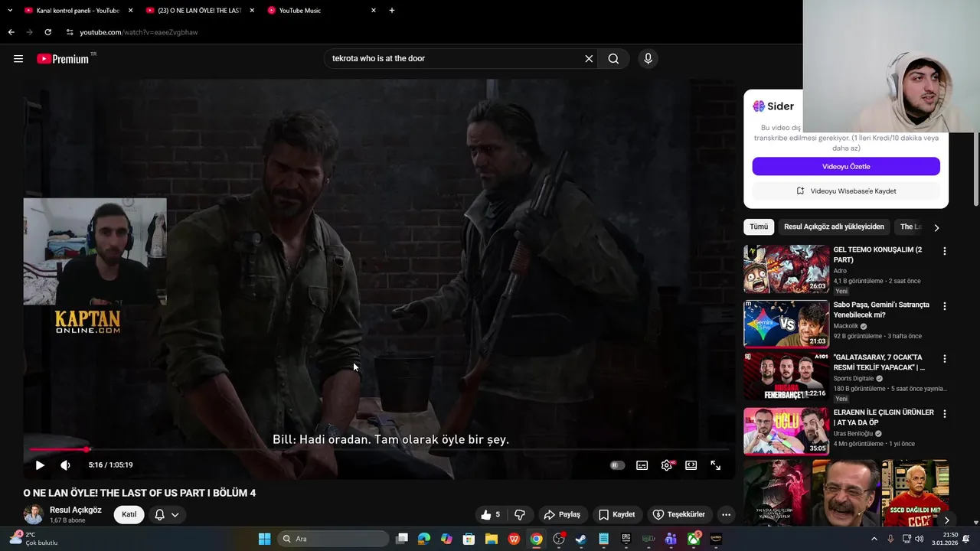Mute the video volume speaker icon

point(65,465)
